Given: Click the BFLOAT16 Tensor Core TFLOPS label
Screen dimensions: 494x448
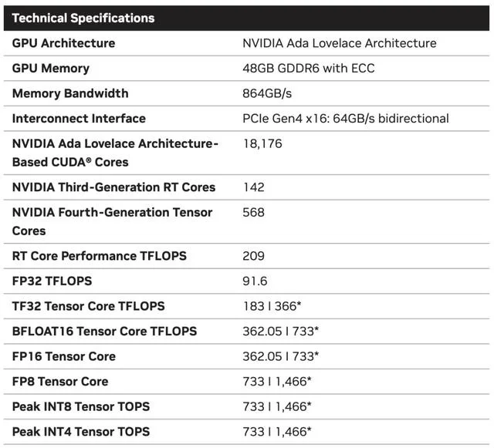Looking at the screenshot, I should pos(104,331).
